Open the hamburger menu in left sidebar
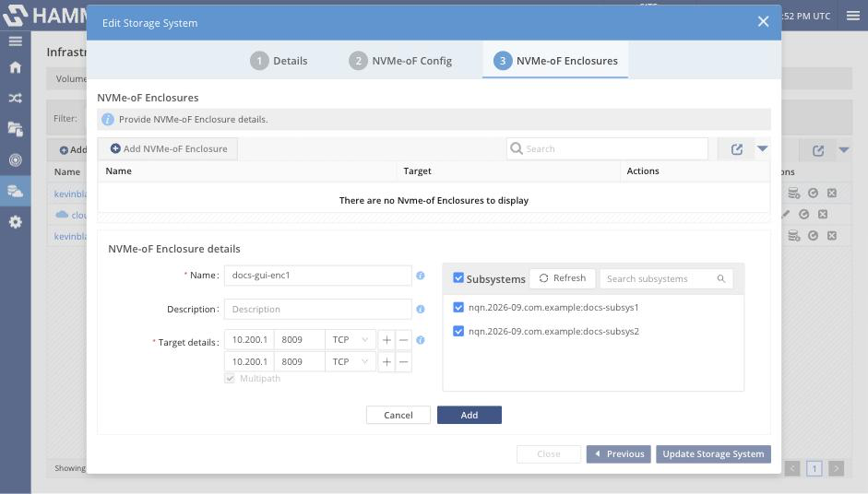The image size is (868, 494). tap(16, 41)
